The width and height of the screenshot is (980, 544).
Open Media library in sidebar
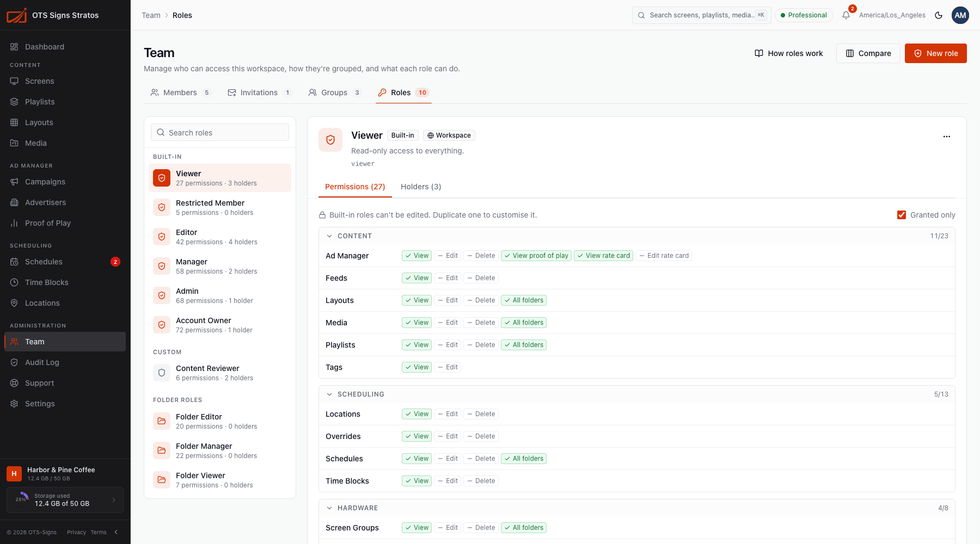click(x=65, y=143)
